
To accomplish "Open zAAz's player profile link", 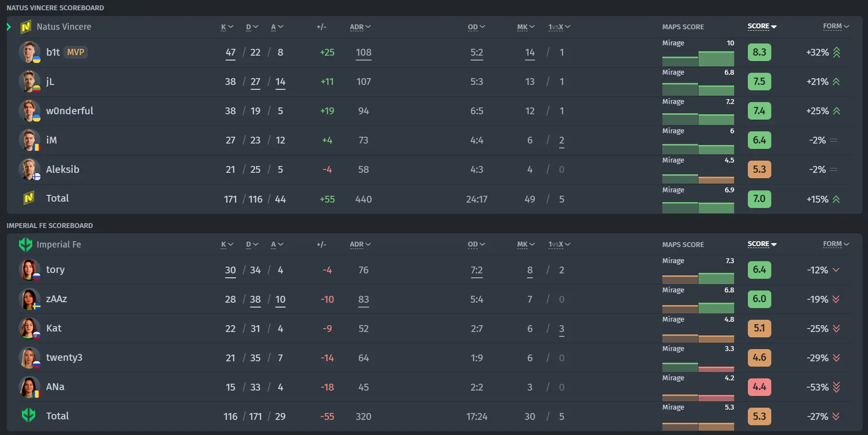I will point(57,299).
